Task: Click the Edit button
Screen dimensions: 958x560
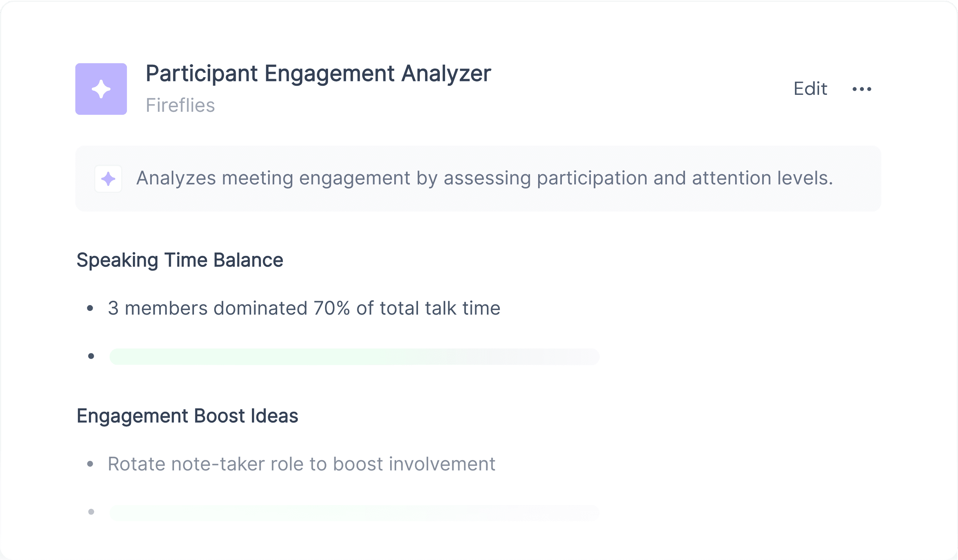Action: point(810,89)
